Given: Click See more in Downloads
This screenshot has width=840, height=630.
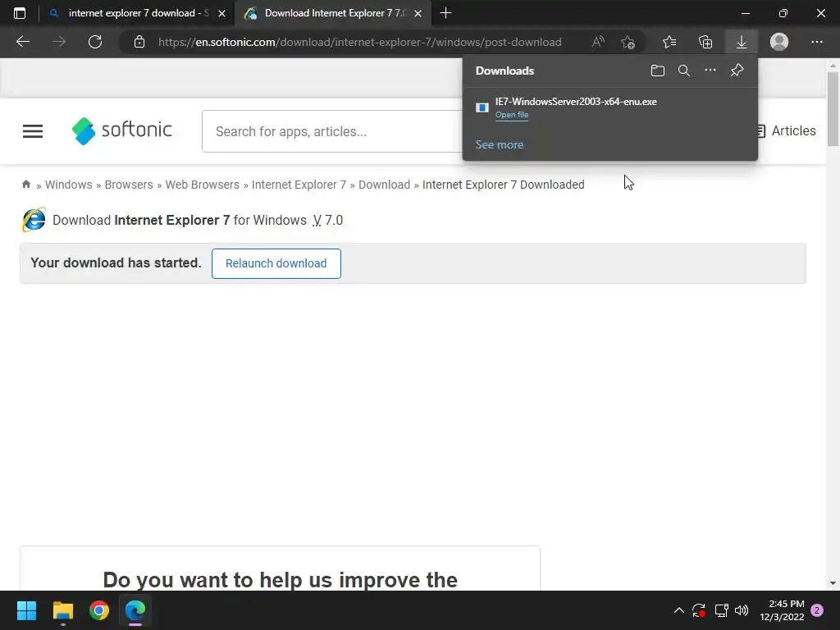Looking at the screenshot, I should [500, 144].
